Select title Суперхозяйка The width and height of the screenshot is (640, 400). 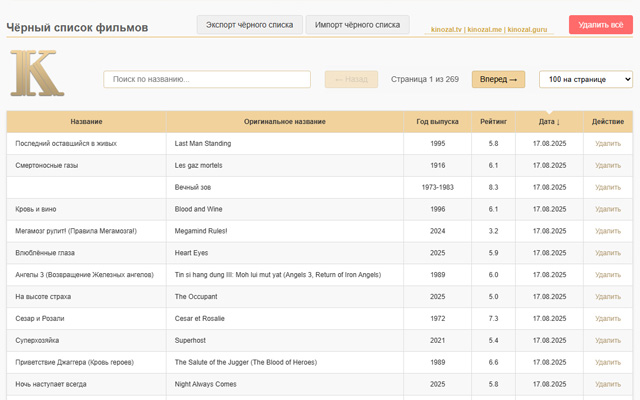pyautogui.click(x=37, y=340)
